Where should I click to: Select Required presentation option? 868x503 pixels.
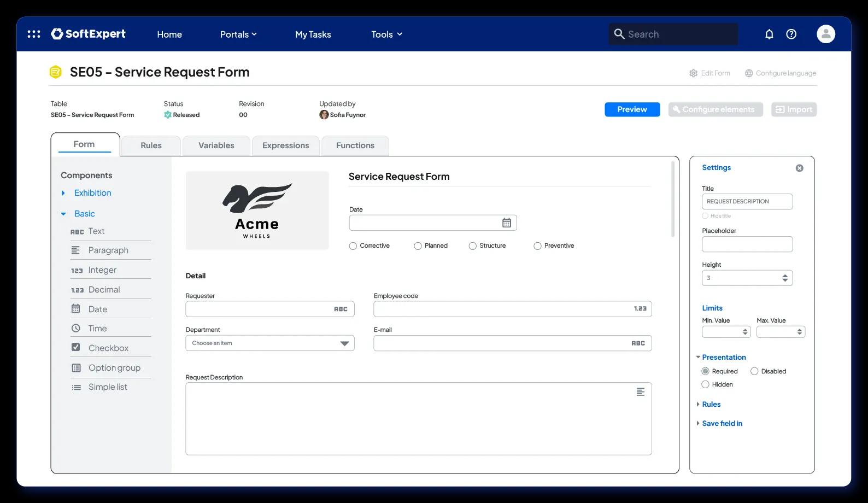(x=705, y=371)
